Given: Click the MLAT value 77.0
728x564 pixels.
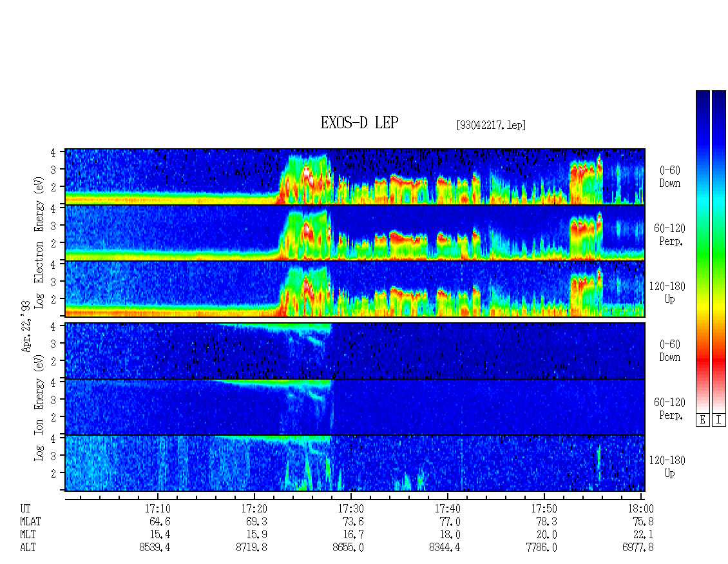Looking at the screenshot, I should tap(450, 521).
